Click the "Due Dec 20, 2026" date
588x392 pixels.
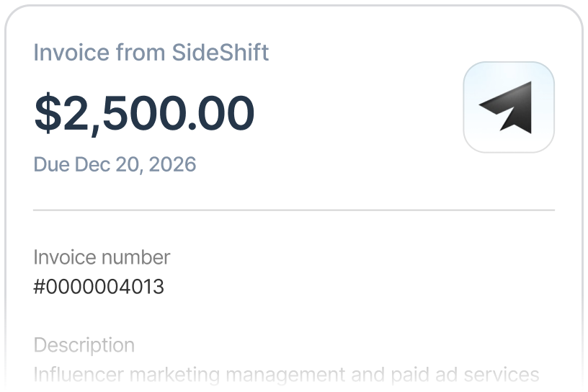(x=115, y=164)
